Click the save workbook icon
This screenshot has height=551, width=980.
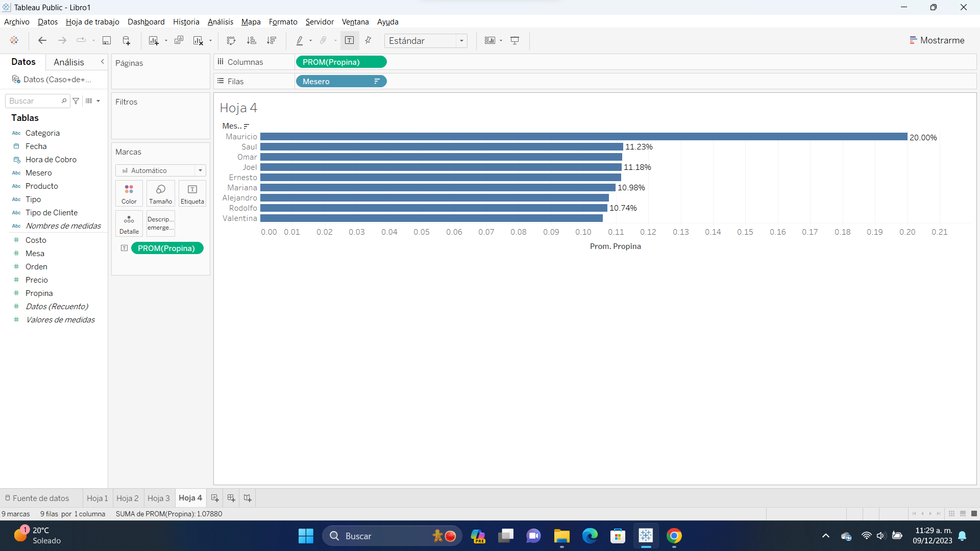pos(107,40)
